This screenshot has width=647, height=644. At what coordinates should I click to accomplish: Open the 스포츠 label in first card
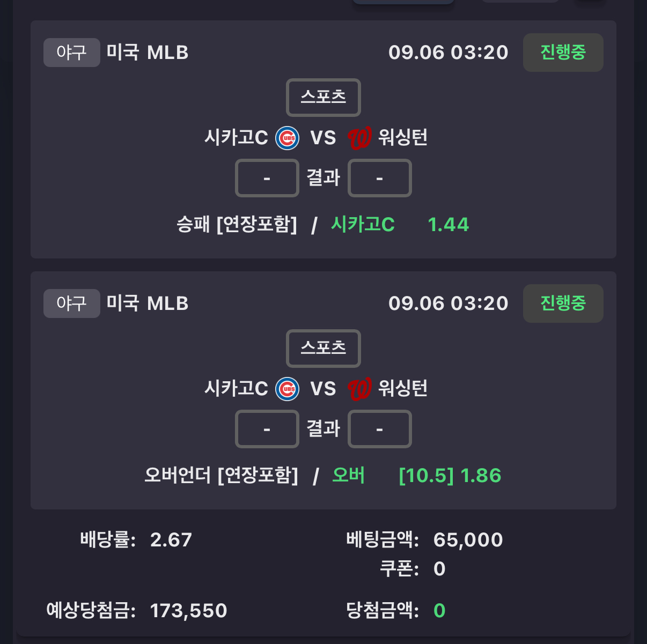pyautogui.click(x=323, y=98)
